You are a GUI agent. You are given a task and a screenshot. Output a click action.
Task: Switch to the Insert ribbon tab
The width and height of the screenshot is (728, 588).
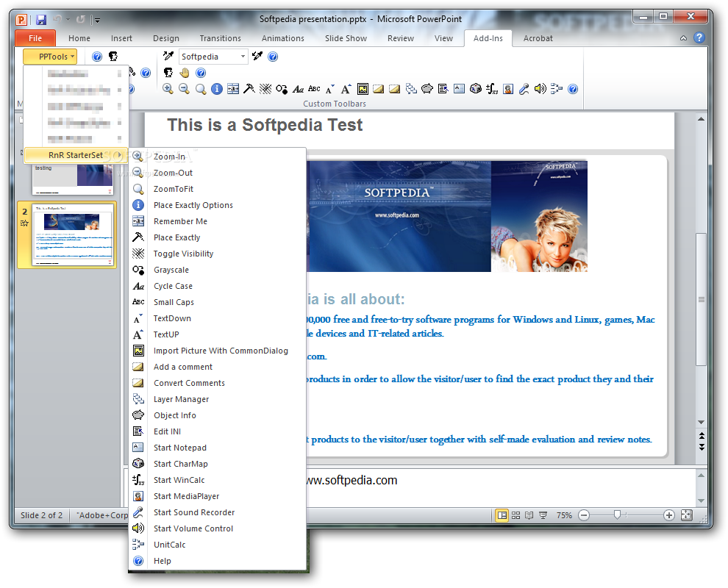click(x=121, y=38)
